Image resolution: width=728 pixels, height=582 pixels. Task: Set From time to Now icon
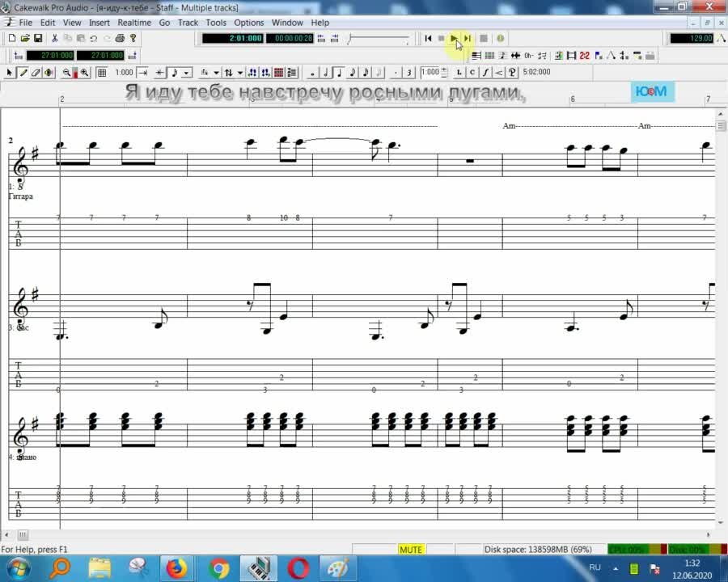[x=18, y=56]
